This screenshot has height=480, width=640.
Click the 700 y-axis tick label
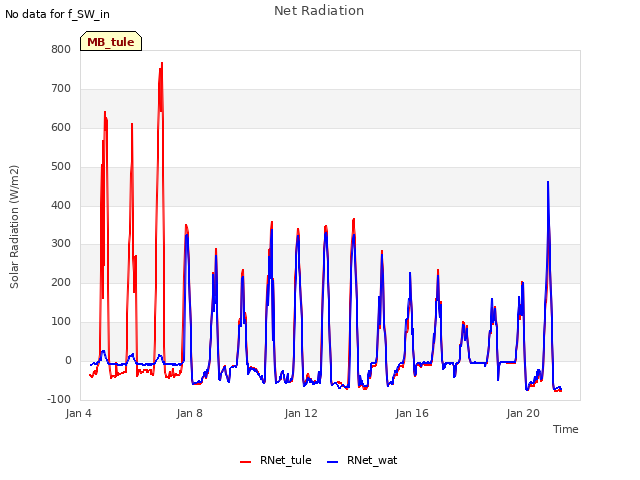(61, 89)
